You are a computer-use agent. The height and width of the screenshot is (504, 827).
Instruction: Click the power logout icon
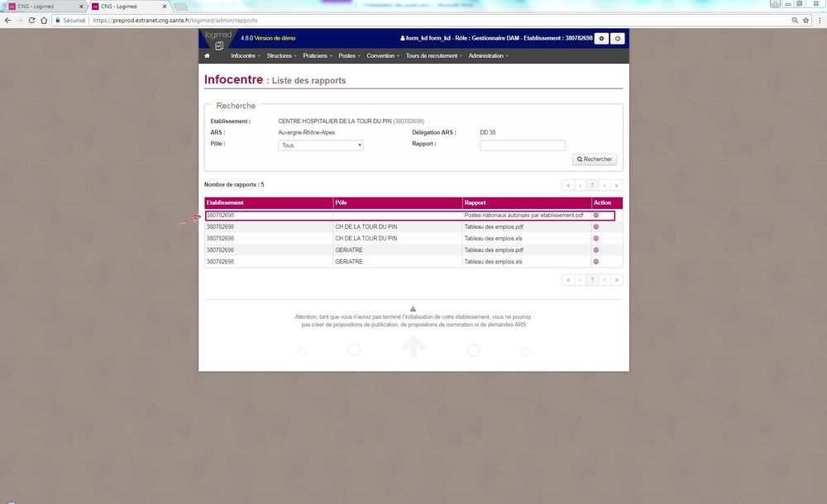(617, 39)
